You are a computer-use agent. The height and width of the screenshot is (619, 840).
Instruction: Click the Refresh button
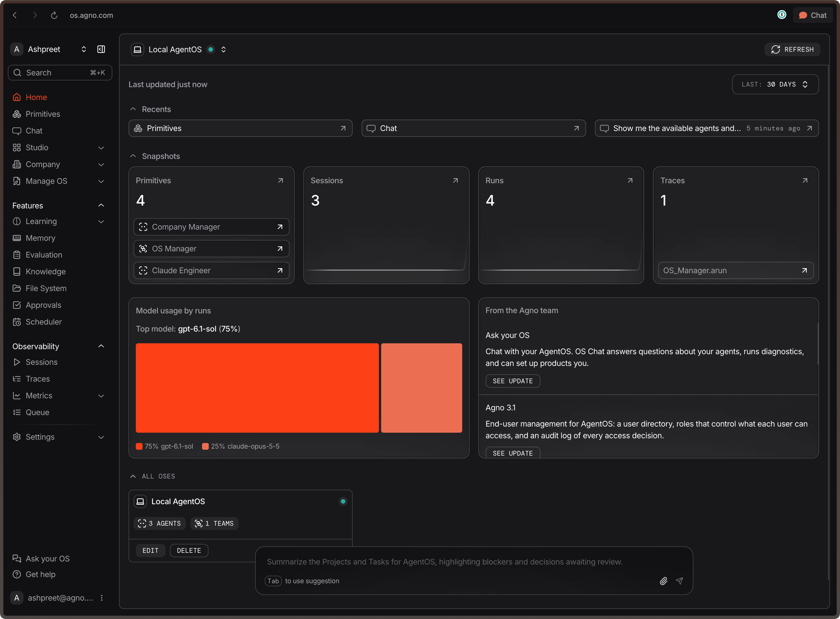[792, 49]
